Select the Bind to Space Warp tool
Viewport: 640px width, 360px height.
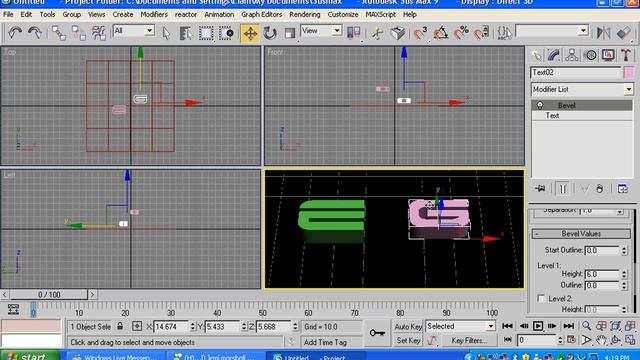pos(98,33)
